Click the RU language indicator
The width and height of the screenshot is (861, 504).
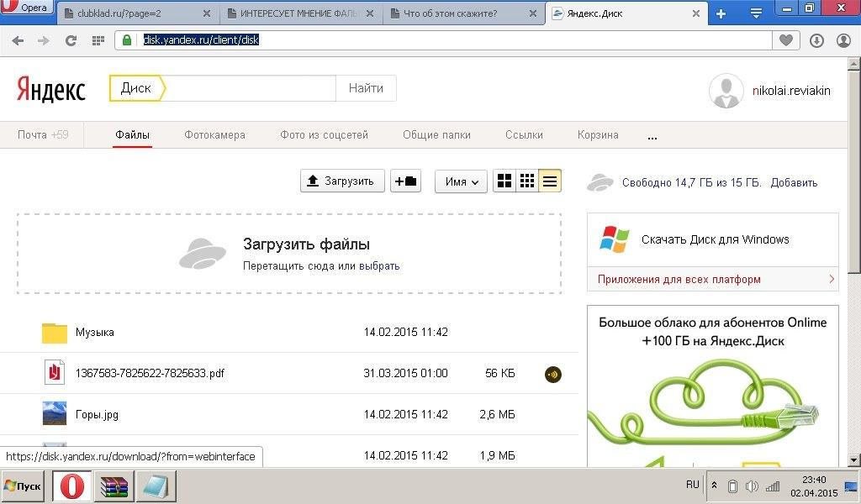pos(693,485)
